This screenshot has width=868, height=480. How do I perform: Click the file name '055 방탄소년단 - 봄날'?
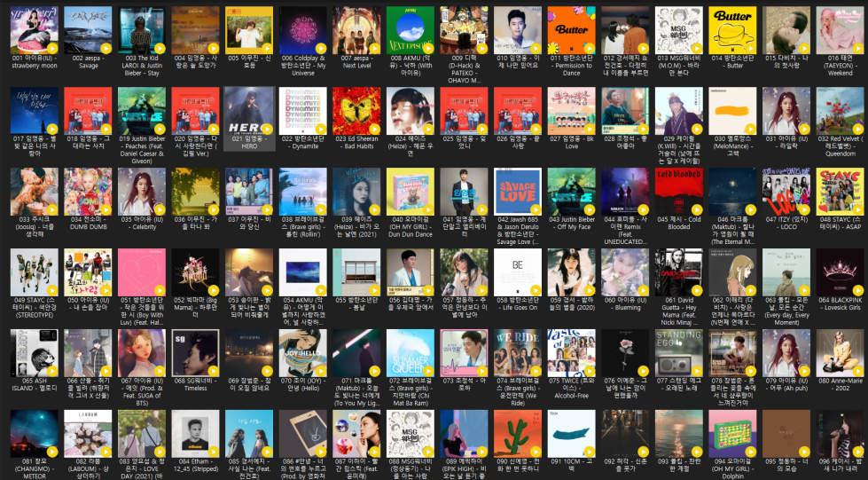356,303
